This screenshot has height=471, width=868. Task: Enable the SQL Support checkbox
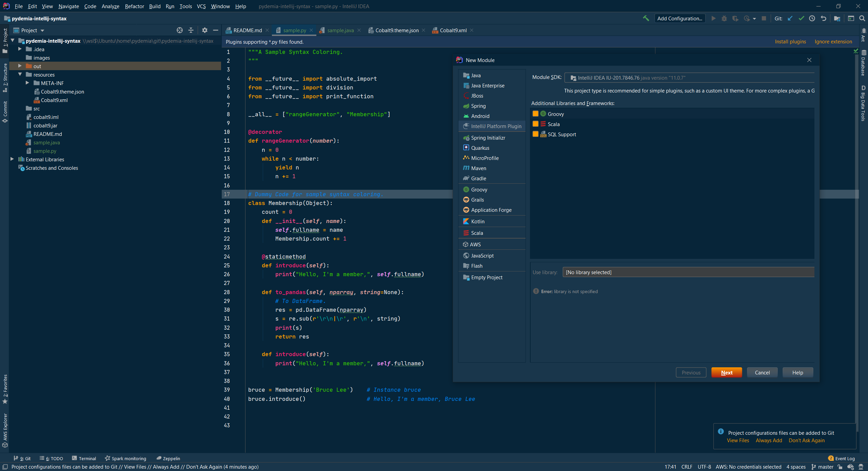(535, 134)
